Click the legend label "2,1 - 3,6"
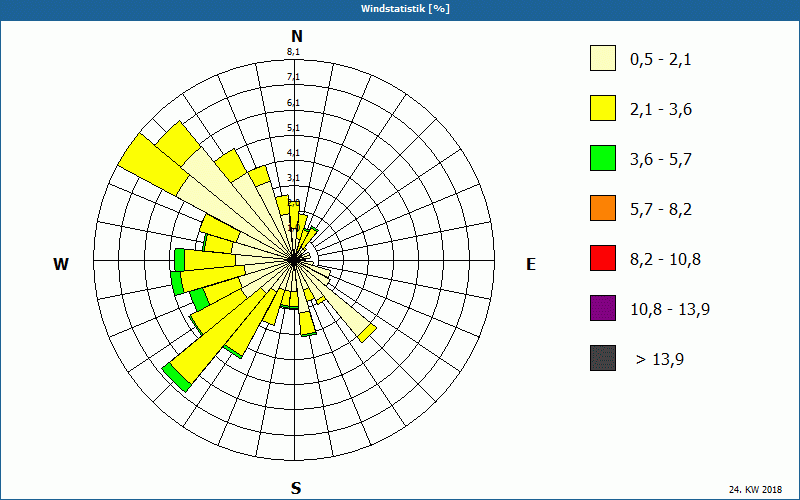This screenshot has width=800, height=500. tap(661, 110)
